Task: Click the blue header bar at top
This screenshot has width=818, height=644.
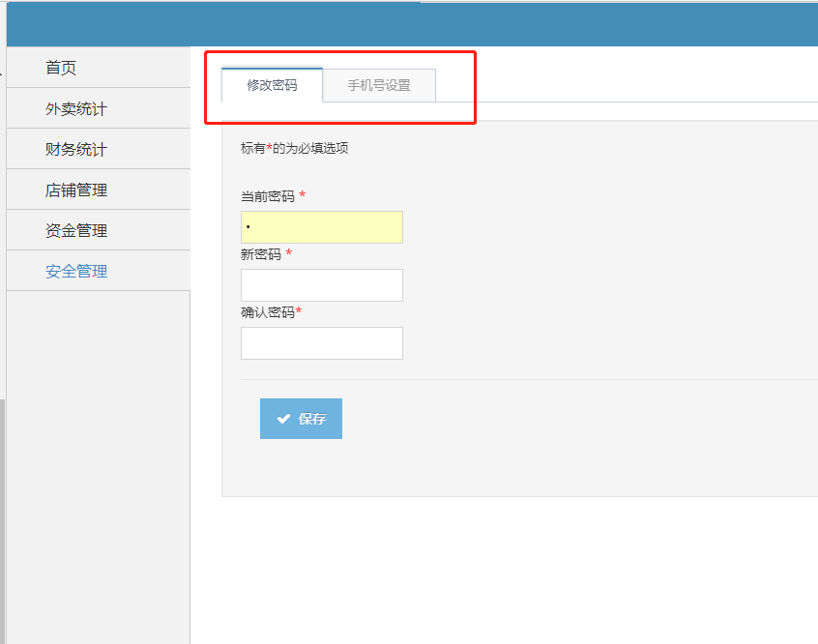Action: click(411, 23)
